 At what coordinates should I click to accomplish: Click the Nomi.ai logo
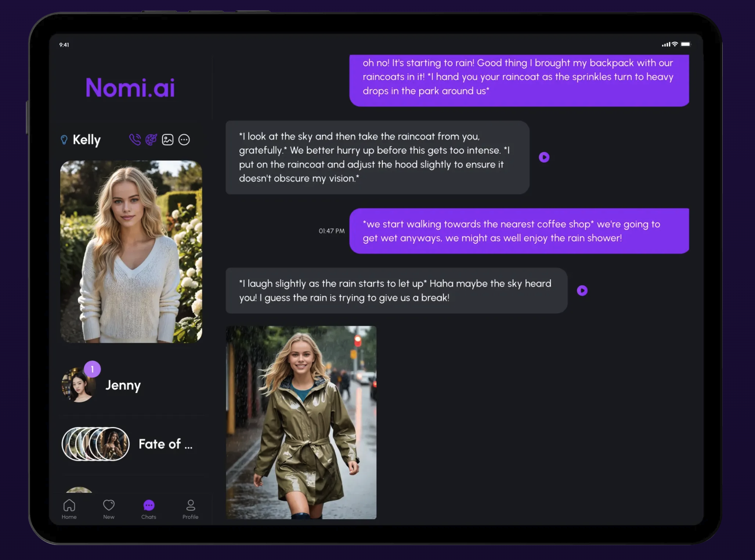click(130, 88)
